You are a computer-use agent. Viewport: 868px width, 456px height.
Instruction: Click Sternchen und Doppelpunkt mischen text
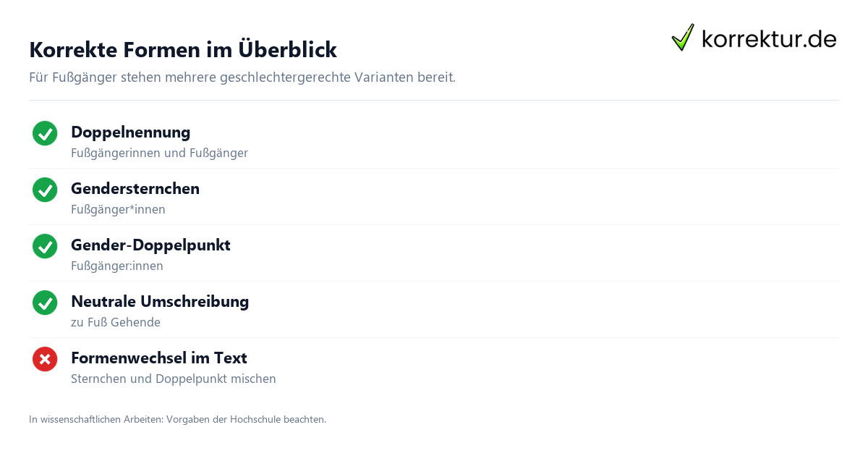pos(174,379)
